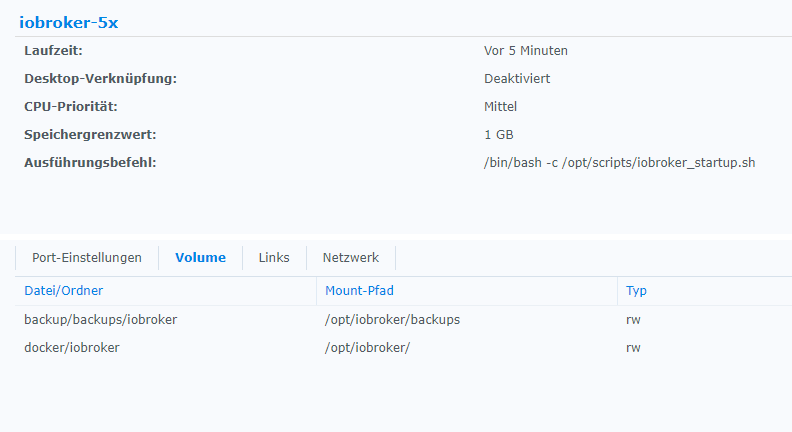Click the Mittel CPU priority value

coord(500,107)
